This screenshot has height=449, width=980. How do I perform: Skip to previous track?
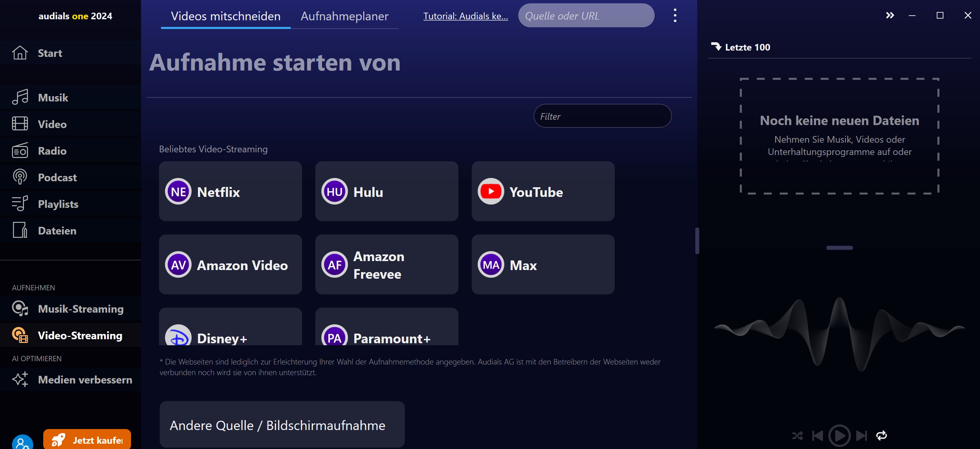(817, 435)
